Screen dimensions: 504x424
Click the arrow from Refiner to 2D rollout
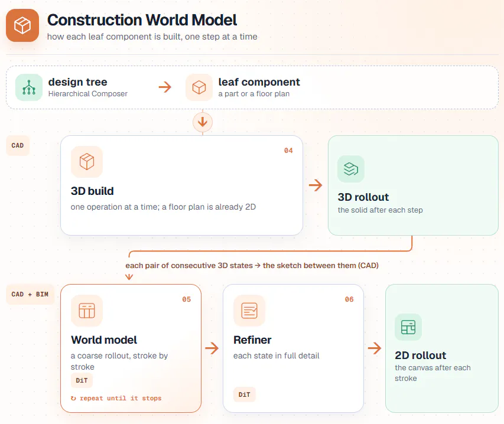pyautogui.click(x=375, y=348)
